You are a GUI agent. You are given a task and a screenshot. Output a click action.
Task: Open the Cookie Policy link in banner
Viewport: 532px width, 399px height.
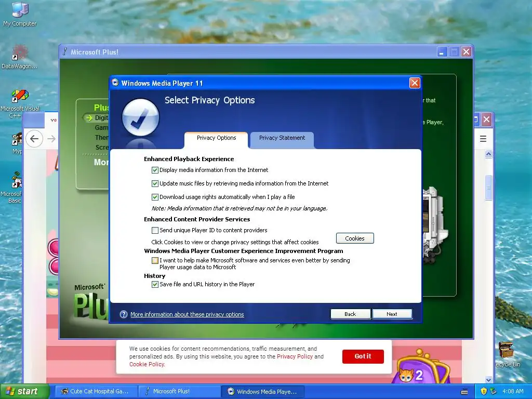[x=147, y=364]
